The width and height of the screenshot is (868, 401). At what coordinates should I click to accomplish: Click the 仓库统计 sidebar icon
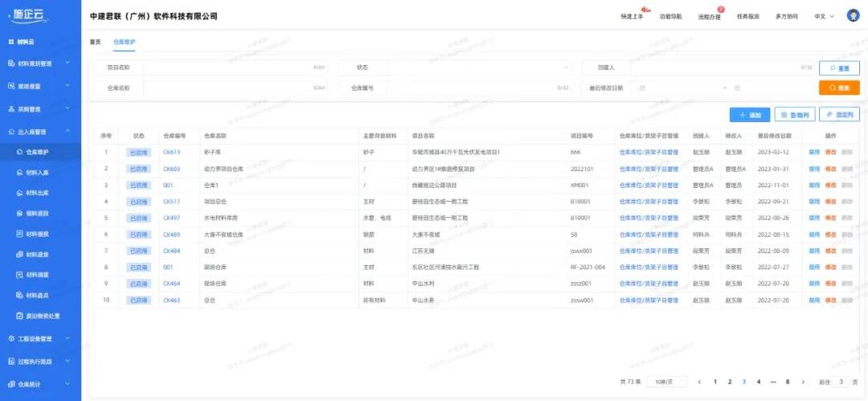tap(11, 384)
